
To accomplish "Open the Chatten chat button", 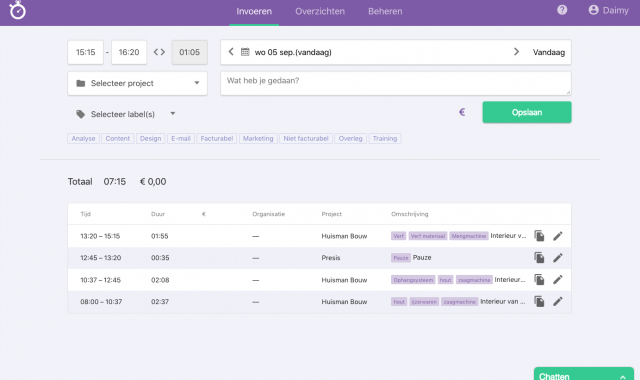I will click(583, 374).
